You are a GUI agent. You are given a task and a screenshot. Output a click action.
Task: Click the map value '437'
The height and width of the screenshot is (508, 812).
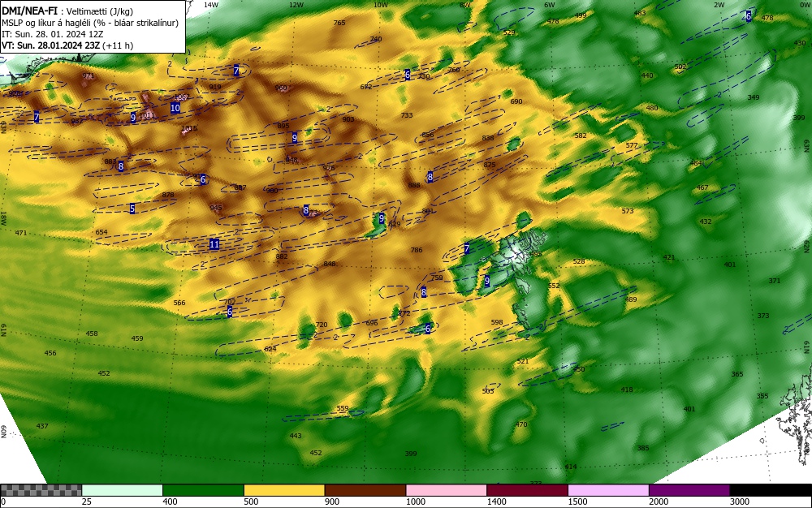[42, 426]
